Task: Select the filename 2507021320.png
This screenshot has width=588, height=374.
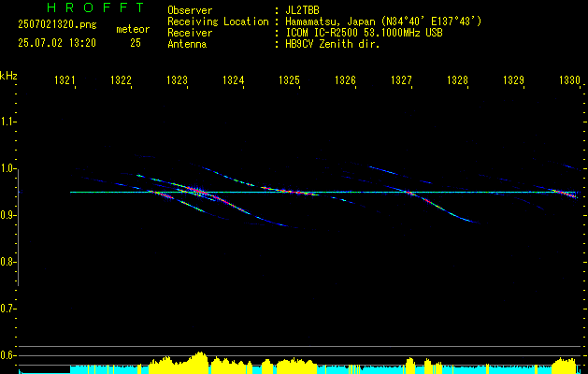Action: pos(57,25)
